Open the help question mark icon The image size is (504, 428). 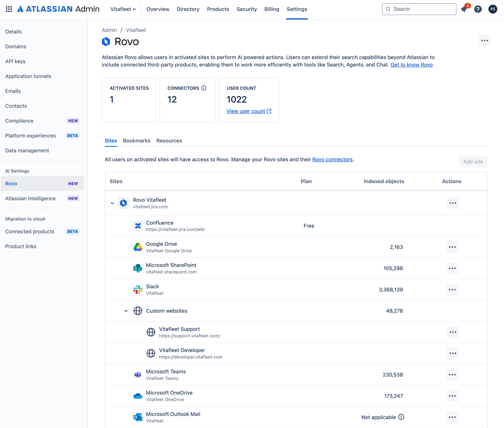[x=478, y=9]
